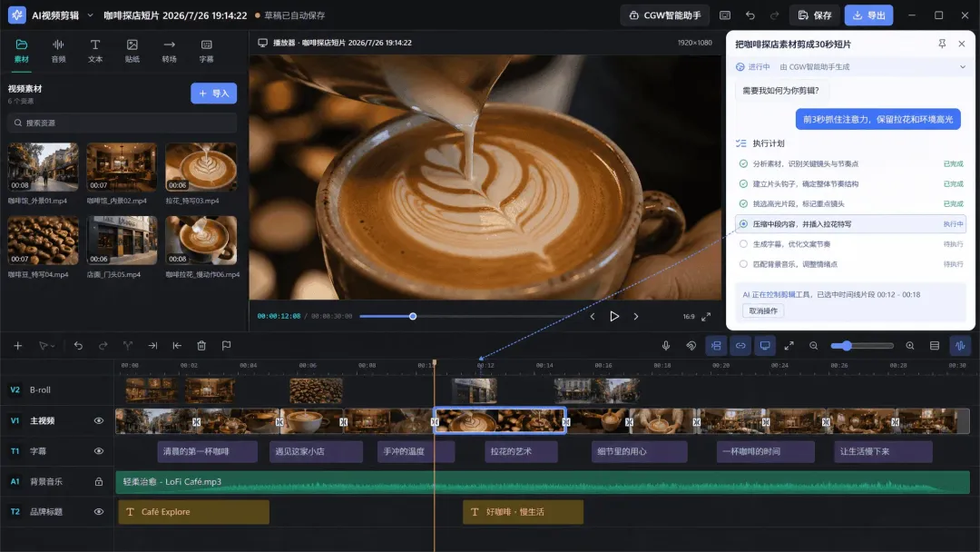Step to previous frame in player

(593, 316)
